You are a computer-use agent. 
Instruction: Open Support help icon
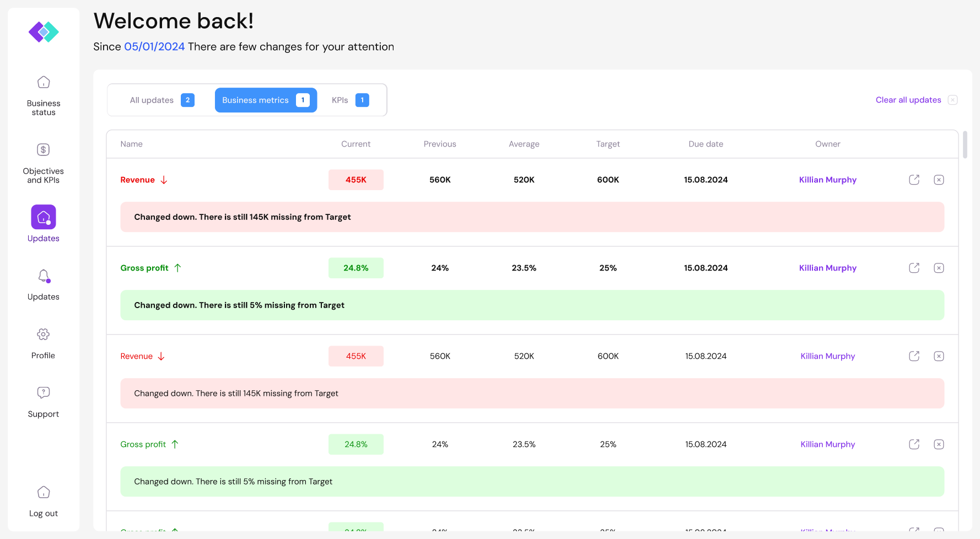[44, 392]
